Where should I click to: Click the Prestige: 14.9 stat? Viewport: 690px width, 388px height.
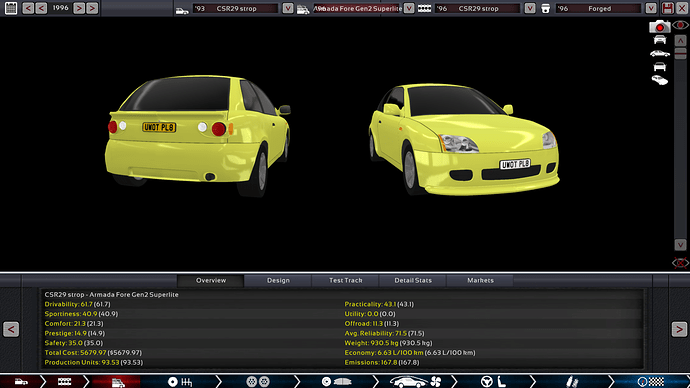coord(75,333)
